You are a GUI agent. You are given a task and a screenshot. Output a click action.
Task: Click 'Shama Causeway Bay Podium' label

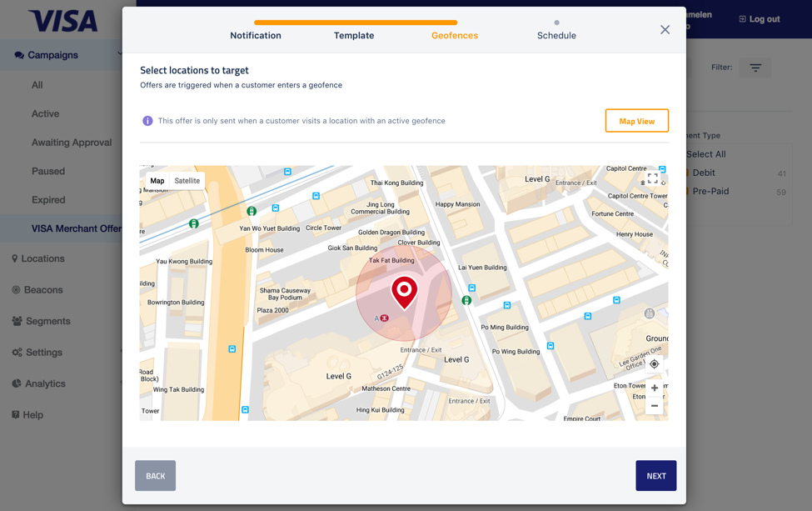click(x=286, y=294)
